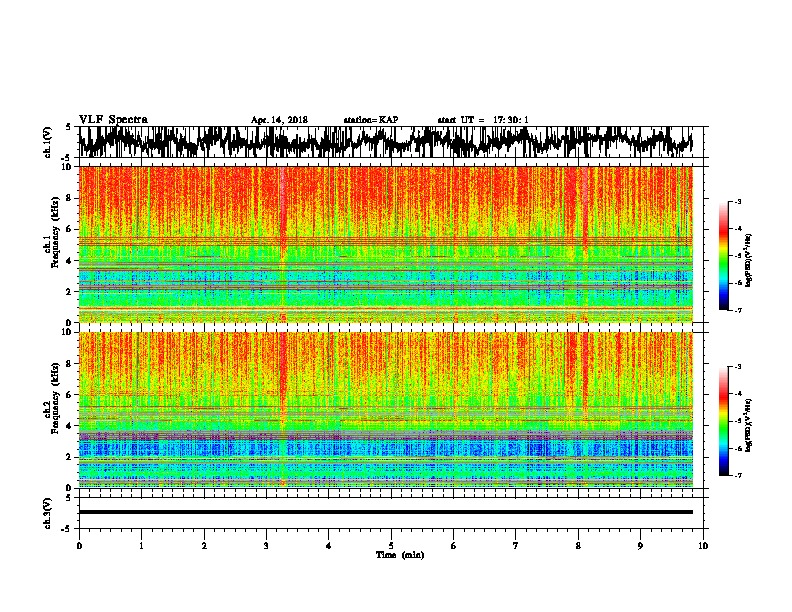Click the "Time (min)" axis label
The height and width of the screenshot is (612, 792).
point(400,555)
